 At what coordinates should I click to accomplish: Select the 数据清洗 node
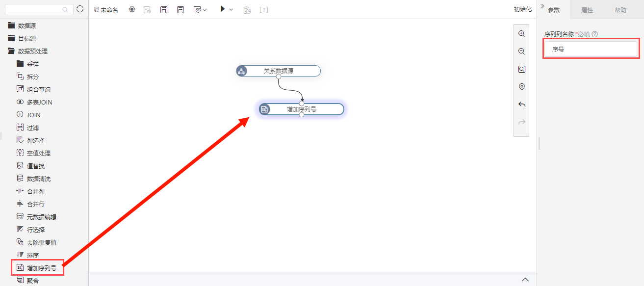click(x=33, y=179)
